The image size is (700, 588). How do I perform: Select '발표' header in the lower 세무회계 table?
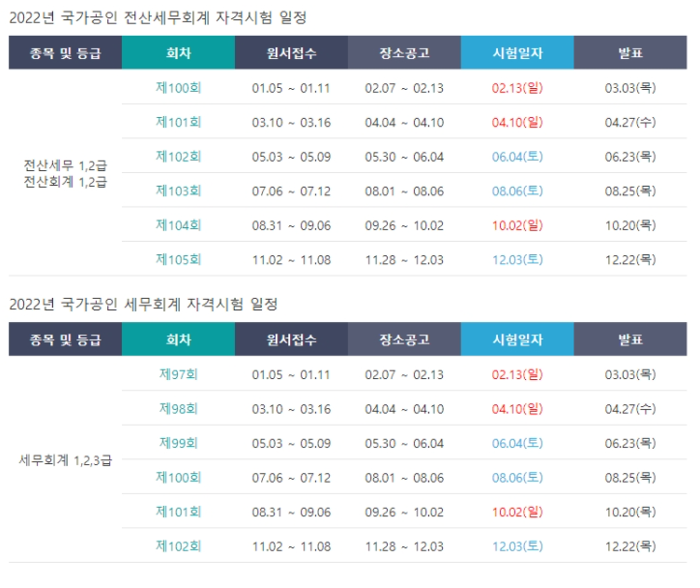[x=630, y=339]
